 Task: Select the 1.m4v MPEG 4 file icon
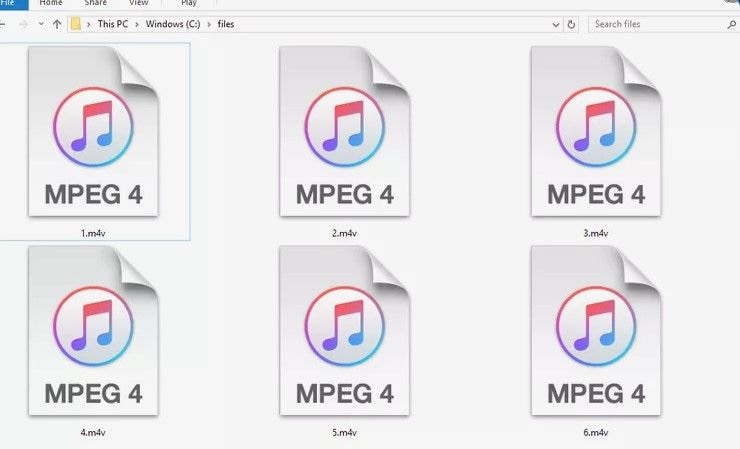point(93,131)
